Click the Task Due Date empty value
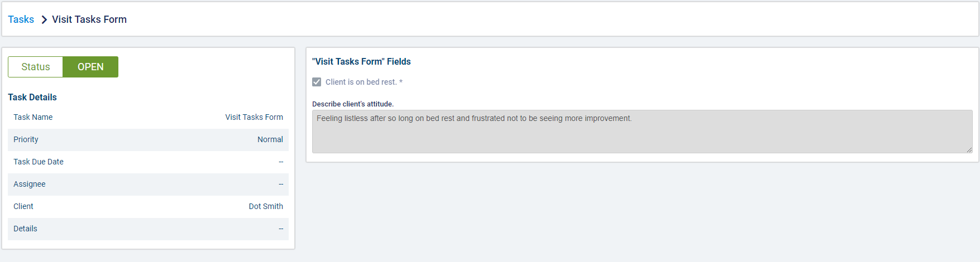Screen dimensions: 980x262 point(281,162)
